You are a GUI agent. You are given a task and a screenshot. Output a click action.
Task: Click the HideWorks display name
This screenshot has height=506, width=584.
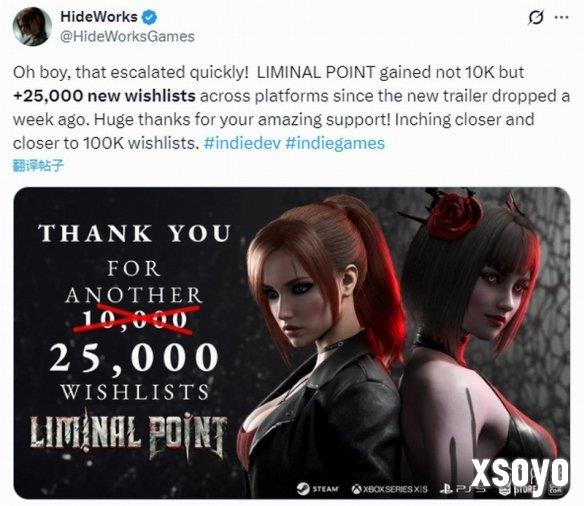[x=99, y=17]
